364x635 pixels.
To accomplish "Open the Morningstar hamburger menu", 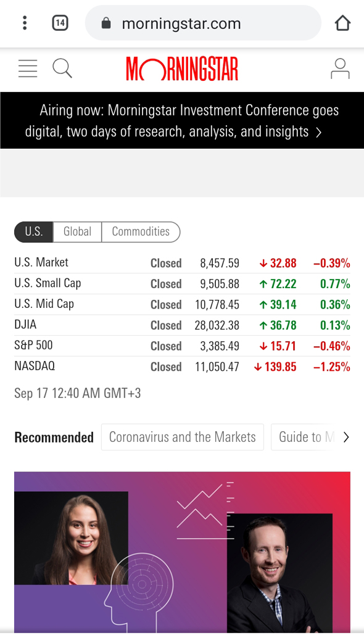I will pyautogui.click(x=28, y=68).
